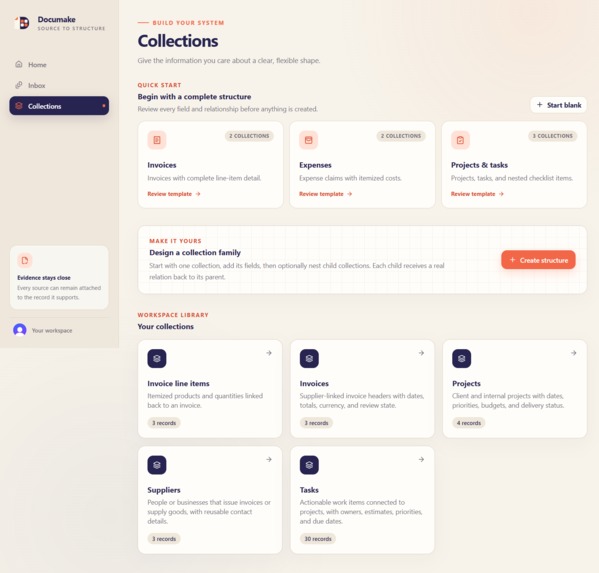Click the Projects collection icon
599x573 pixels.
461,359
